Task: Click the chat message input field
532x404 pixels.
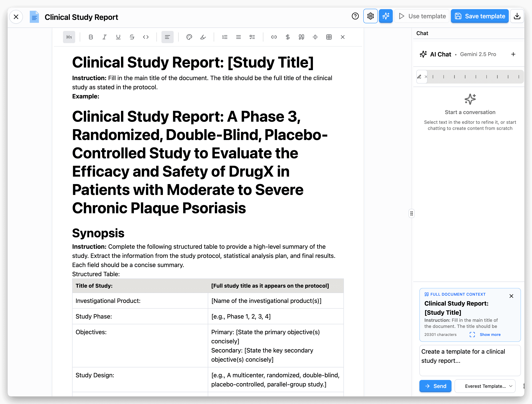Action: (x=470, y=360)
